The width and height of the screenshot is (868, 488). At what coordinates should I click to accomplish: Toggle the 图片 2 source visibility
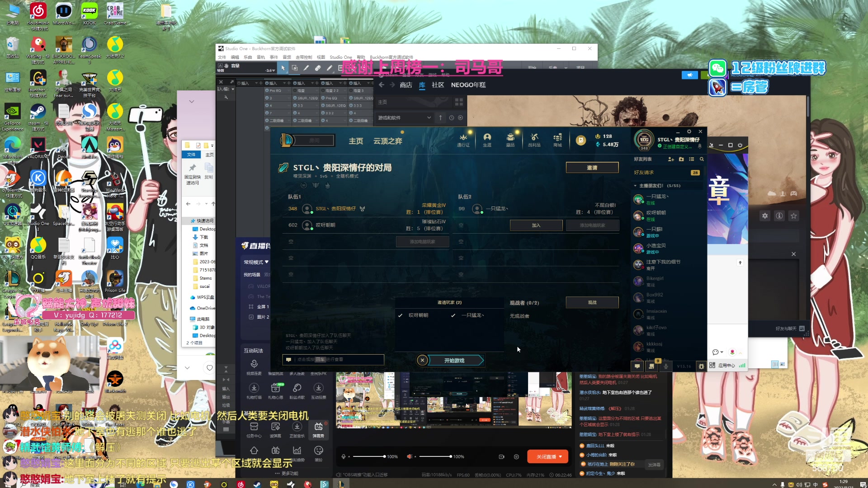[251, 317]
